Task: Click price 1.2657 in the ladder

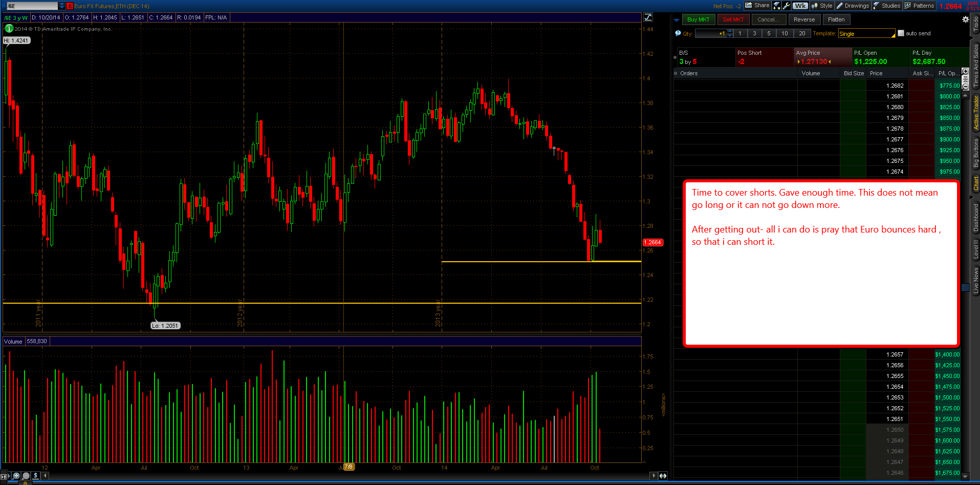Action: click(x=895, y=354)
